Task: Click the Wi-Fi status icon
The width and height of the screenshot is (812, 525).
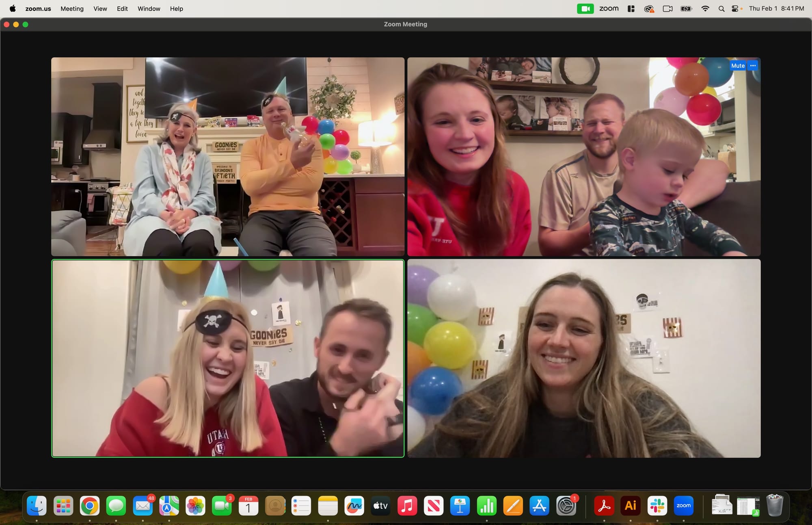Action: click(705, 9)
